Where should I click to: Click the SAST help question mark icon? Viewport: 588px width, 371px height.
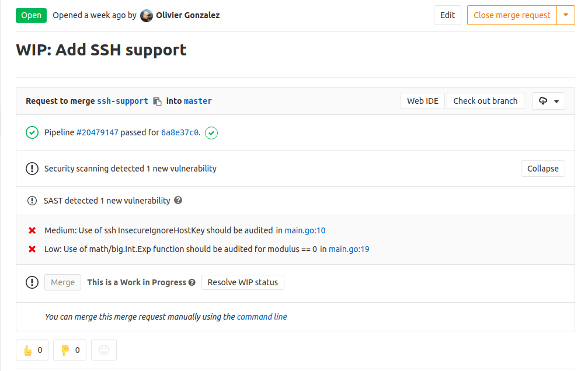(x=178, y=200)
